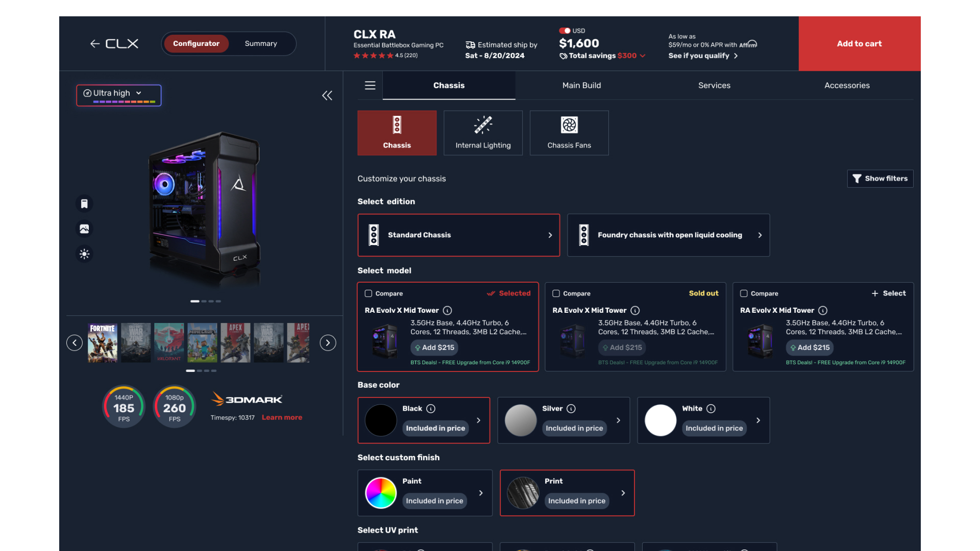Viewport: 980px width, 551px height.
Task: Click the Minecraft game thumbnail
Action: pos(202,343)
